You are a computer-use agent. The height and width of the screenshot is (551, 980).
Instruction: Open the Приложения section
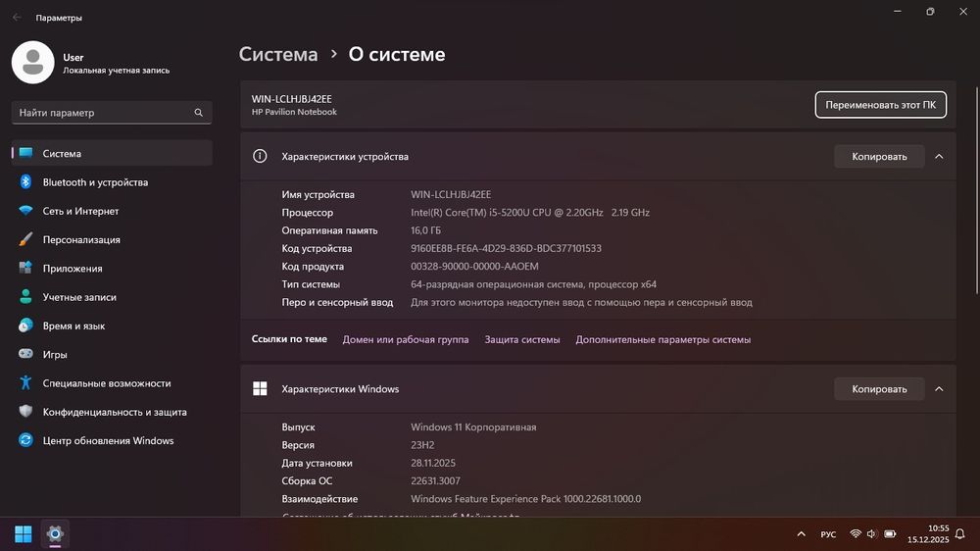point(112,269)
